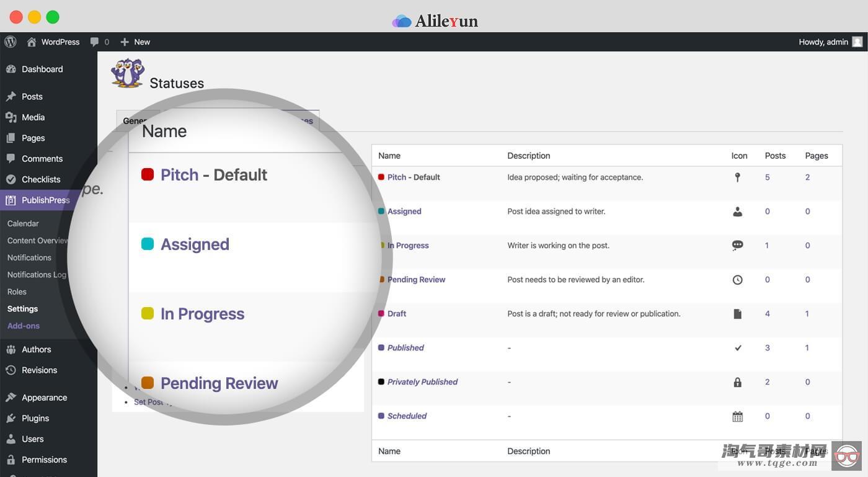Click black swatch beside Privately Published

point(381,381)
